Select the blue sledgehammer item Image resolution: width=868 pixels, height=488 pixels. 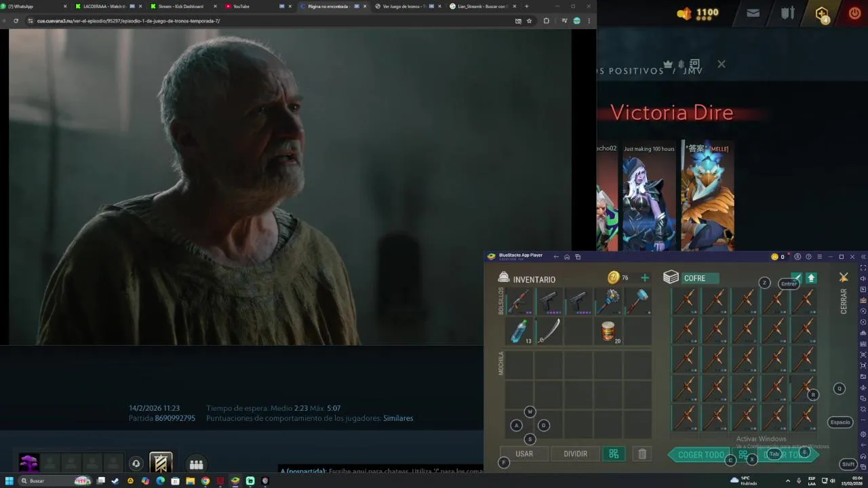tap(638, 301)
